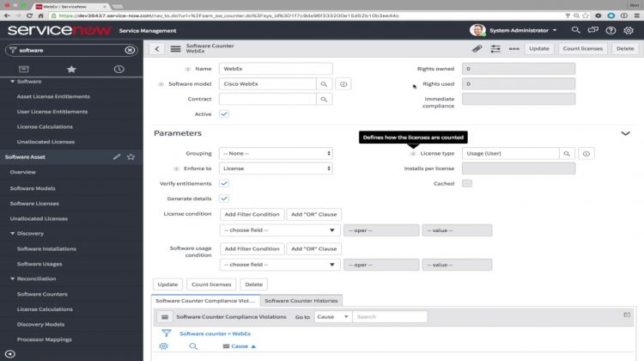This screenshot has height=361, width=644.
Task: Open the Grouping dropdown
Action: coord(276,153)
